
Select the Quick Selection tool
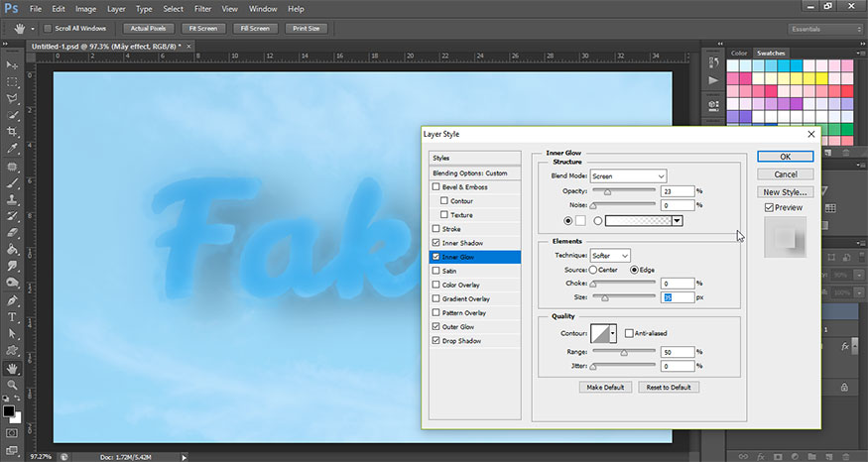click(12, 115)
